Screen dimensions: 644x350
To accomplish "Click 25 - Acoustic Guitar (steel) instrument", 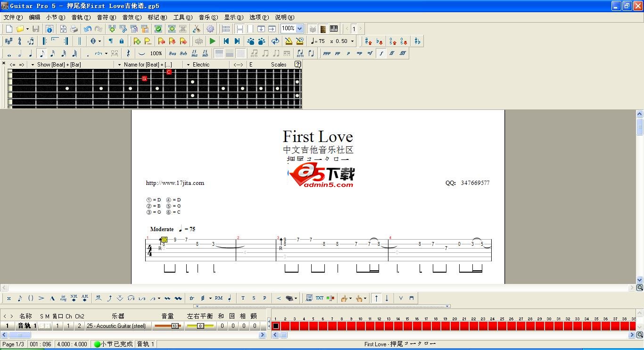I will click(x=116, y=326).
